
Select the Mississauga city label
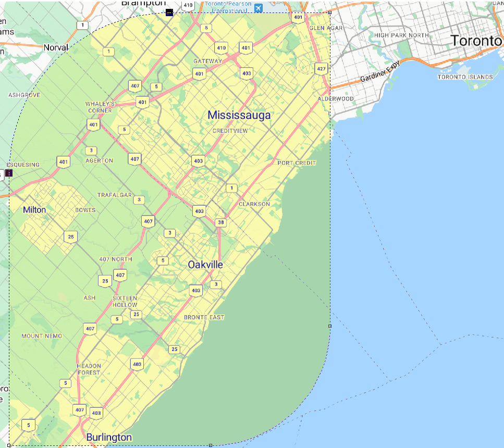239,115
